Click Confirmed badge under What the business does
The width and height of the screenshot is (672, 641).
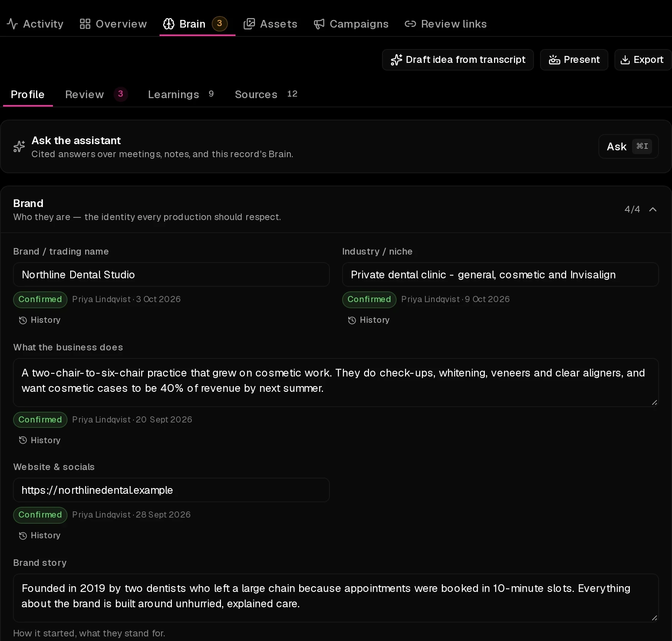coord(40,420)
